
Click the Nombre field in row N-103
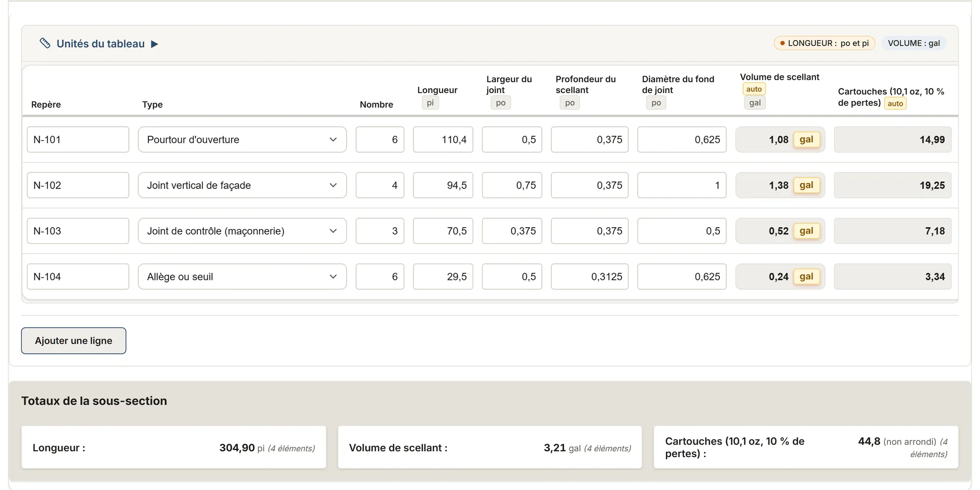point(380,231)
